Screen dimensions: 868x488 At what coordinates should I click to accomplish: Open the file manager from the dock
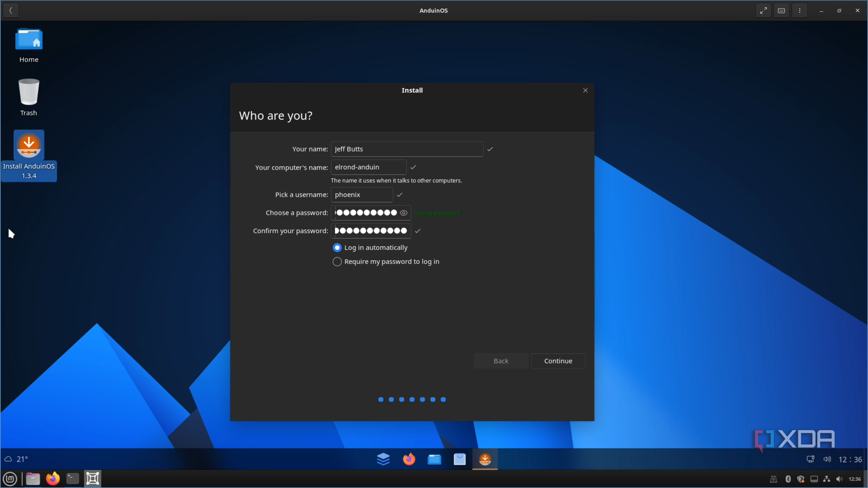pos(434,459)
